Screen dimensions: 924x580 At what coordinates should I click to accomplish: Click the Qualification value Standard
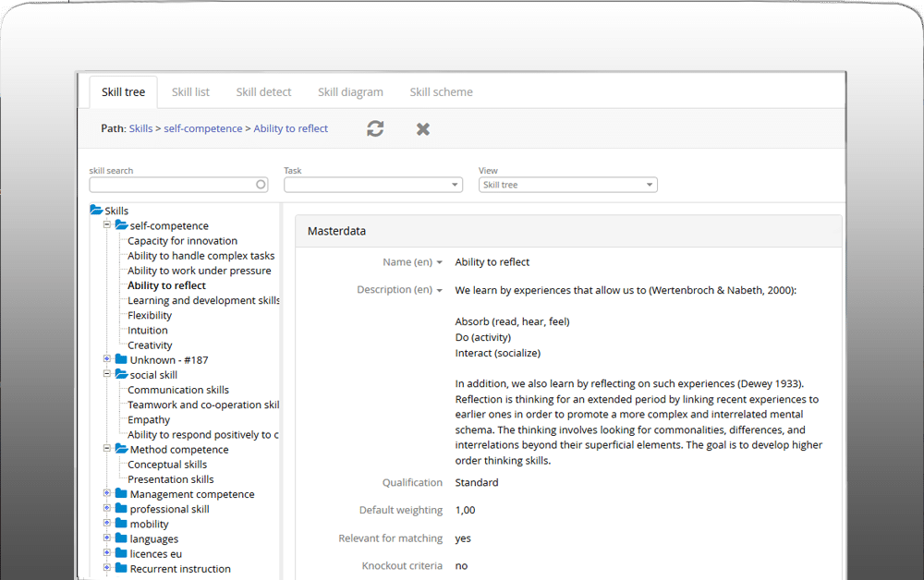[x=477, y=482]
